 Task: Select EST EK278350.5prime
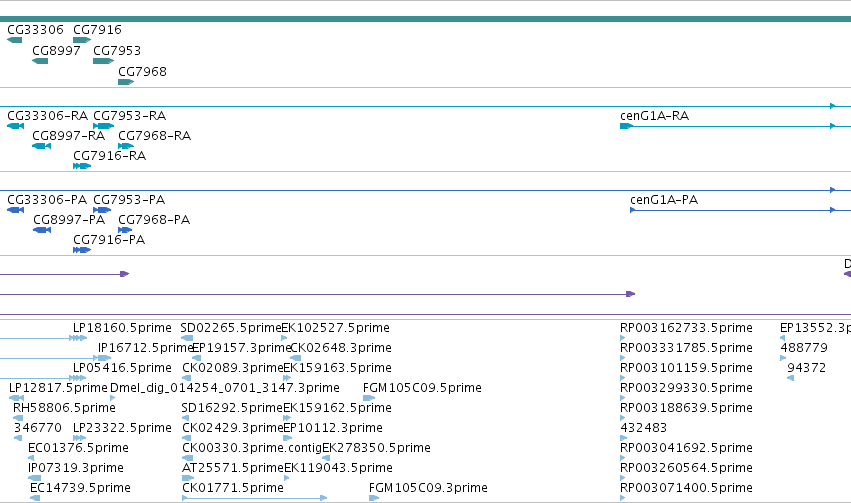(376, 448)
